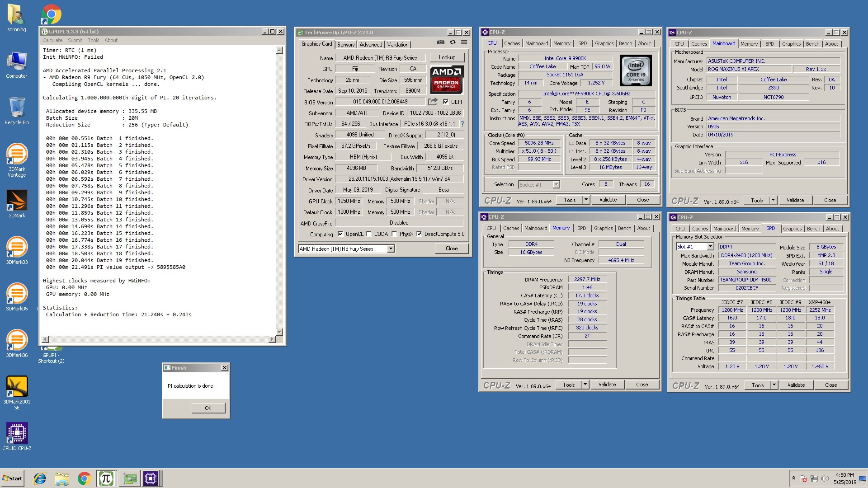Open the Recycle Bin icon
This screenshot has width=868, height=488.
click(17, 111)
